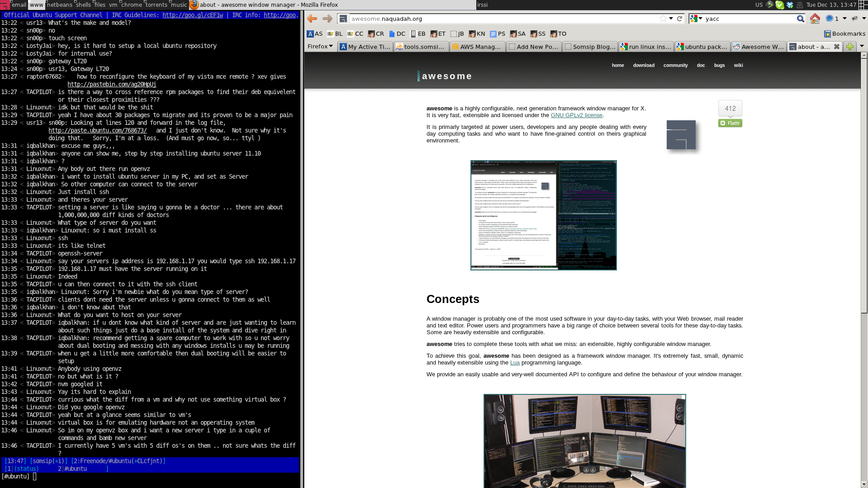This screenshot has height=488, width=868.
Task: Click the Firebug bug toolbar icon
Action: (854, 19)
